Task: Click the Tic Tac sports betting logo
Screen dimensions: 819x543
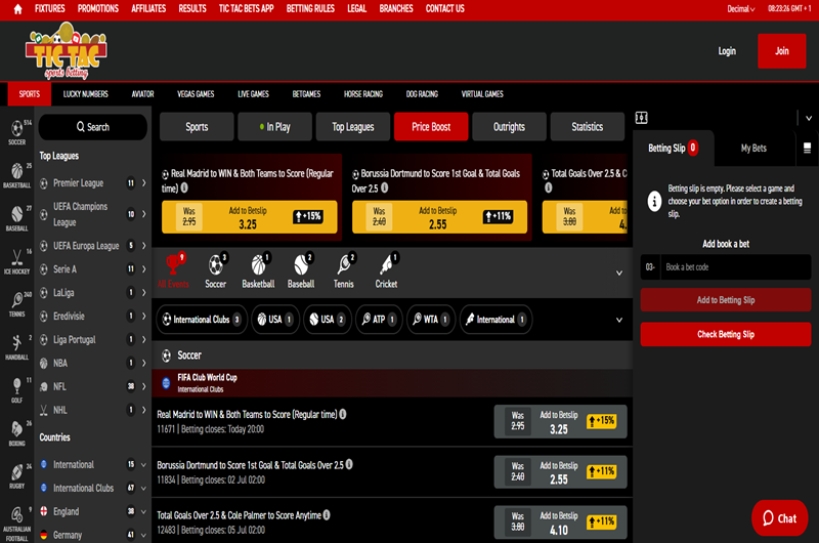Action: (x=66, y=51)
